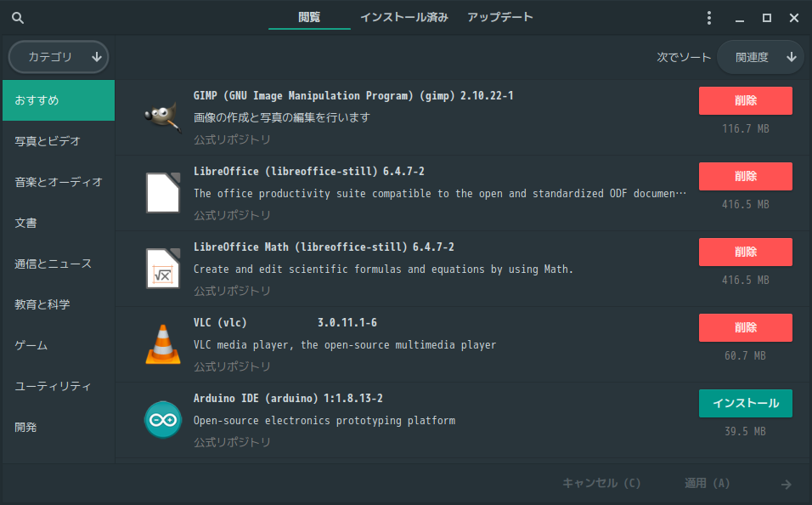Click the VLC traffic cone icon
This screenshot has height=505, width=812.
point(162,344)
